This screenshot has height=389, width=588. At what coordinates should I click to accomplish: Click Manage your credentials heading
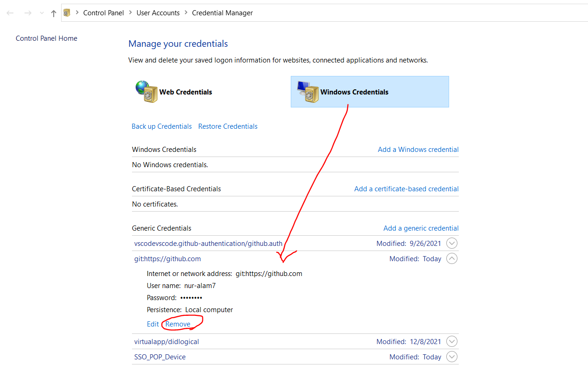coord(178,44)
